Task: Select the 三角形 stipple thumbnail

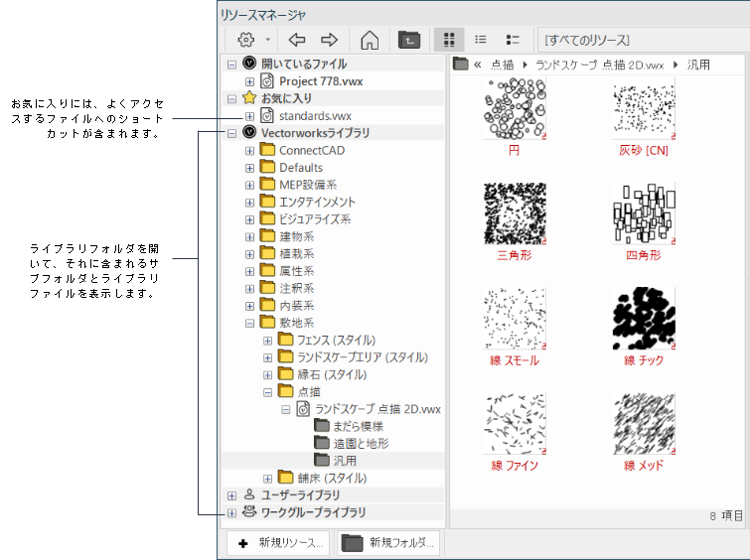Action: click(515, 212)
